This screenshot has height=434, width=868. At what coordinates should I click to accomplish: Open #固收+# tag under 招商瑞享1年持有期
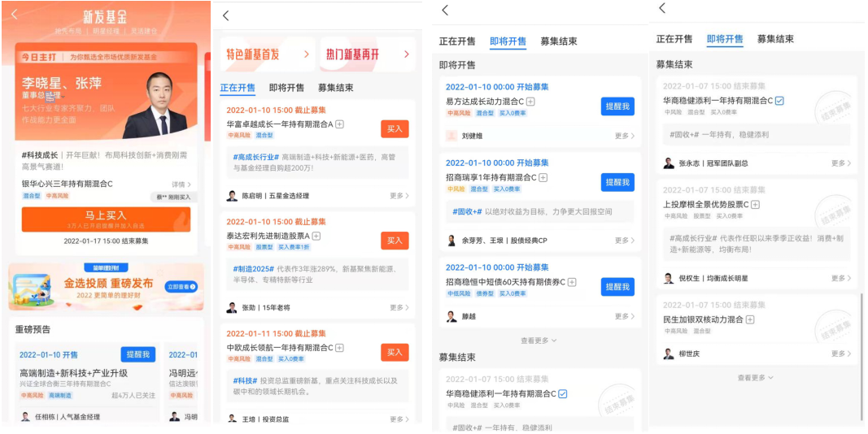468,211
